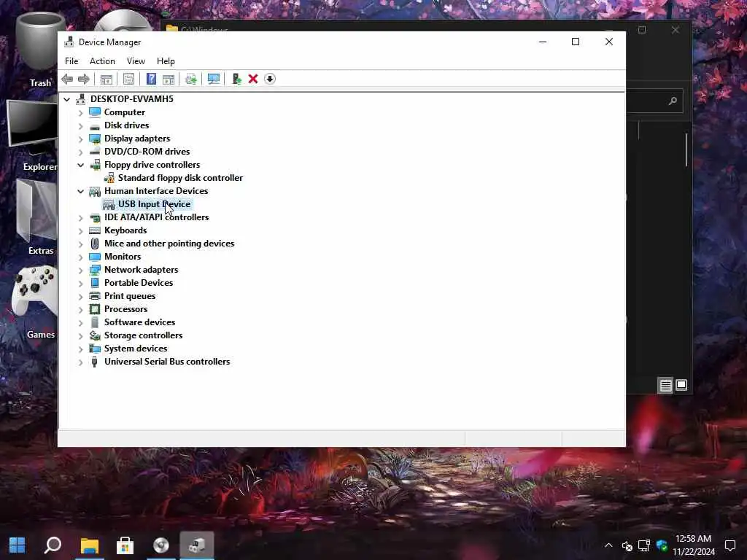Viewport: 747px width, 560px height.
Task: Click the search box in the Explorer window behind
Action: pos(654,101)
